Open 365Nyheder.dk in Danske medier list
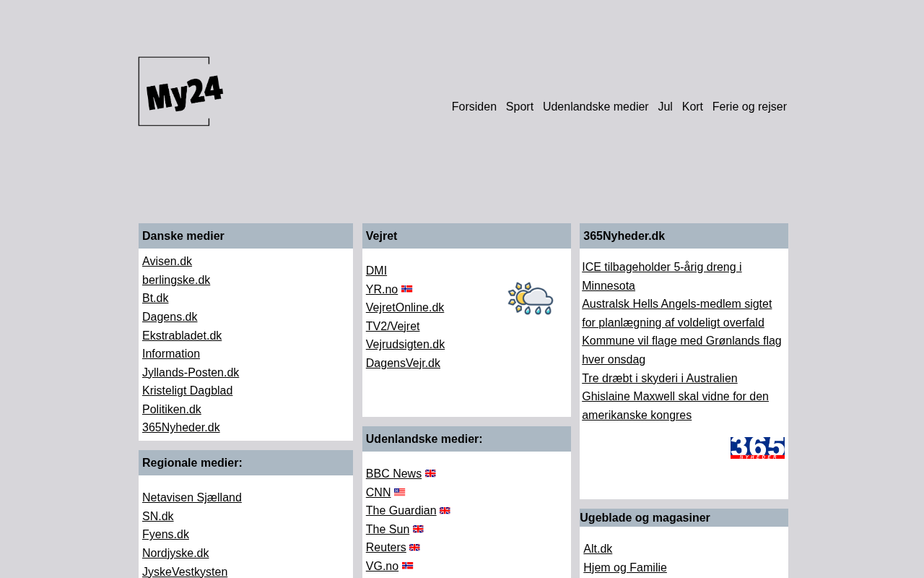Screen dimensions: 924x578 pyautogui.click(x=181, y=427)
